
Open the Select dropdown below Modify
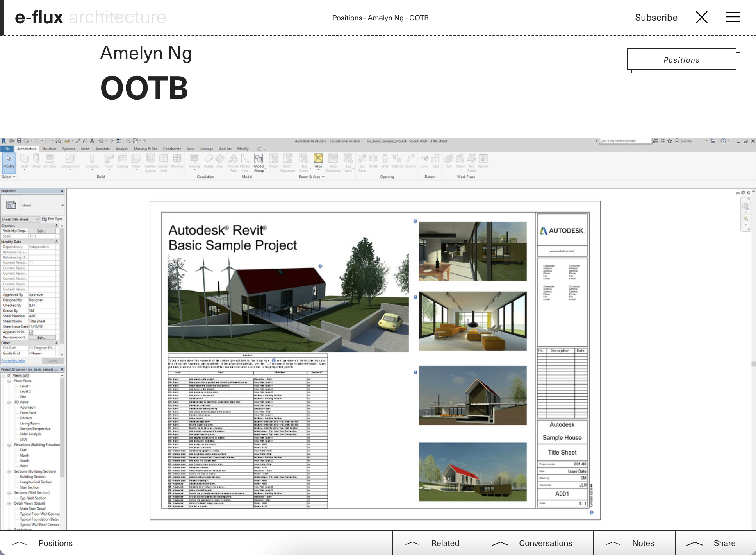point(9,177)
